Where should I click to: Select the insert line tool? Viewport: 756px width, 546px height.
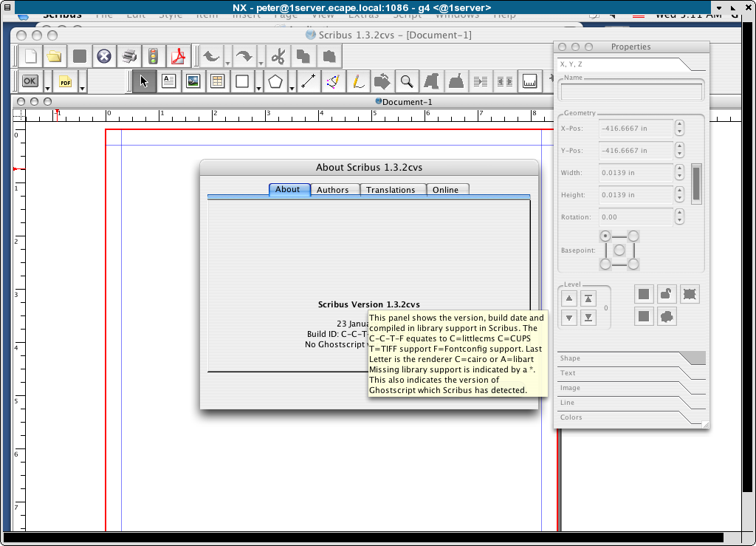[x=308, y=81]
